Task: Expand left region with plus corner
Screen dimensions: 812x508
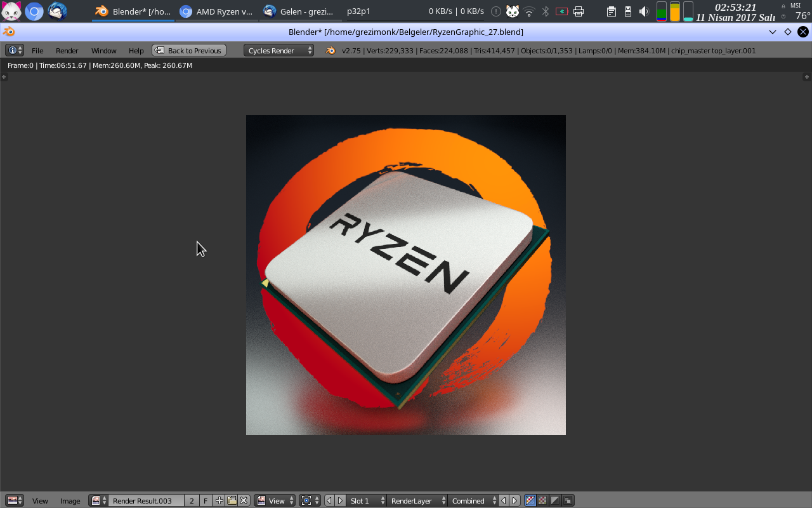Action: (4, 77)
